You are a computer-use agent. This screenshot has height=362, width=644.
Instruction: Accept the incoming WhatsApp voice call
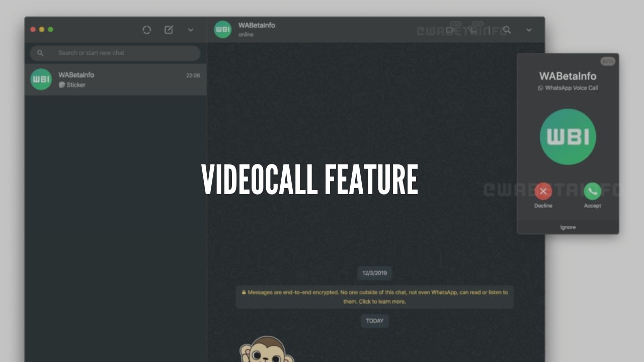[592, 191]
